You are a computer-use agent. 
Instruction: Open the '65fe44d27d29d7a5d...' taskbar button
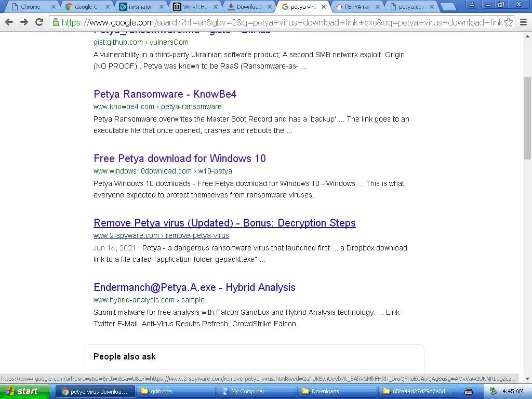(418, 392)
